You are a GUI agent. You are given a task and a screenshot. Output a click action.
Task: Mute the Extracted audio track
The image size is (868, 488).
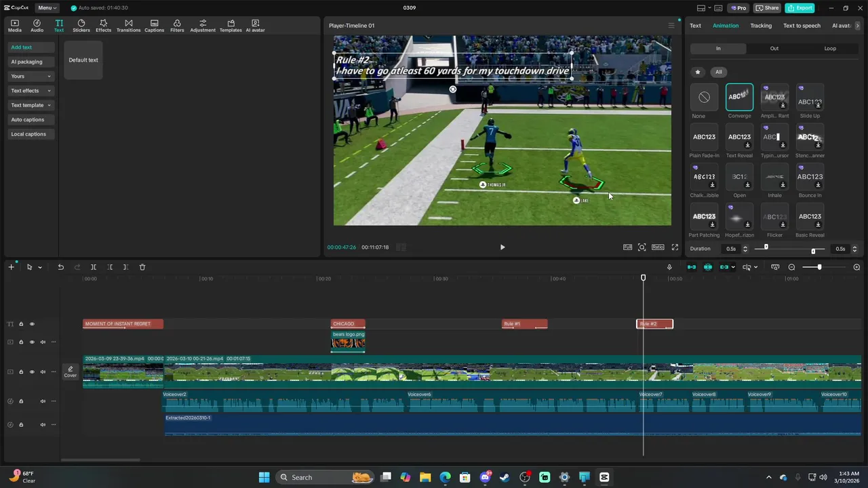click(43, 424)
